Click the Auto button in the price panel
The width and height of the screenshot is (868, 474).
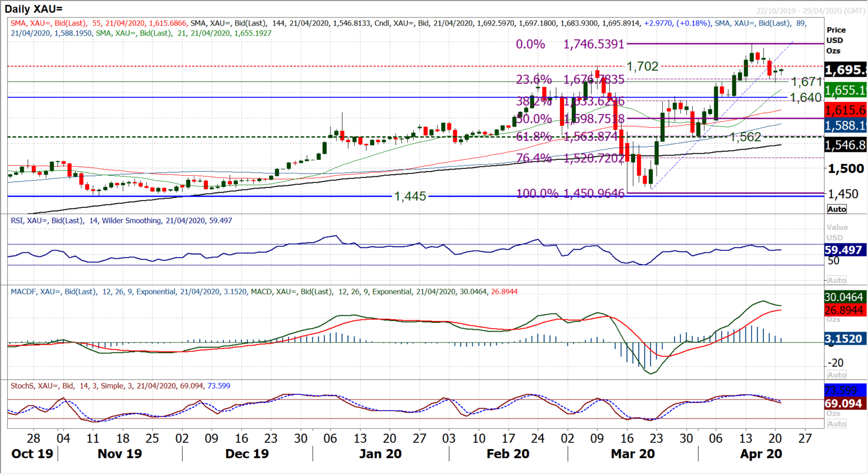[x=836, y=209]
